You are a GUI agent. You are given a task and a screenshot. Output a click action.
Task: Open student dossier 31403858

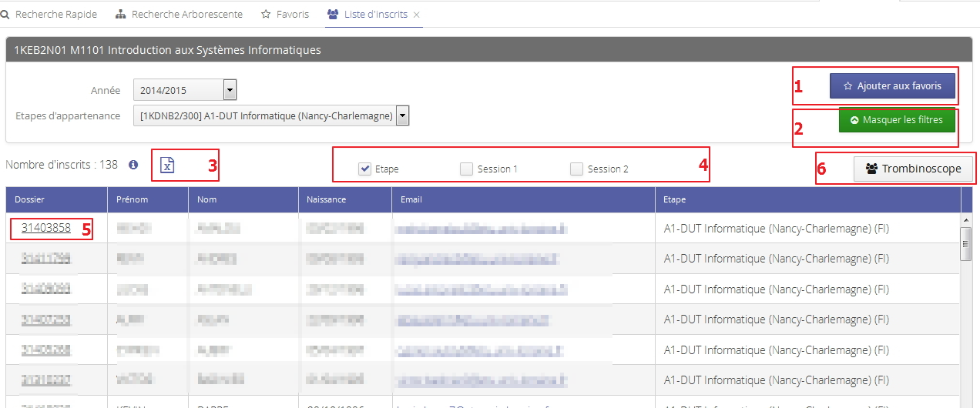point(46,228)
